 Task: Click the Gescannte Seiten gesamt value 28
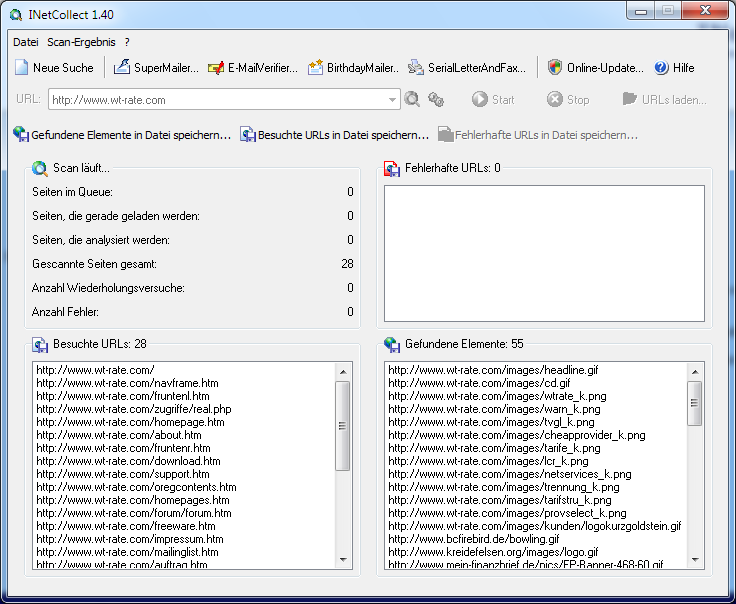[x=347, y=264]
